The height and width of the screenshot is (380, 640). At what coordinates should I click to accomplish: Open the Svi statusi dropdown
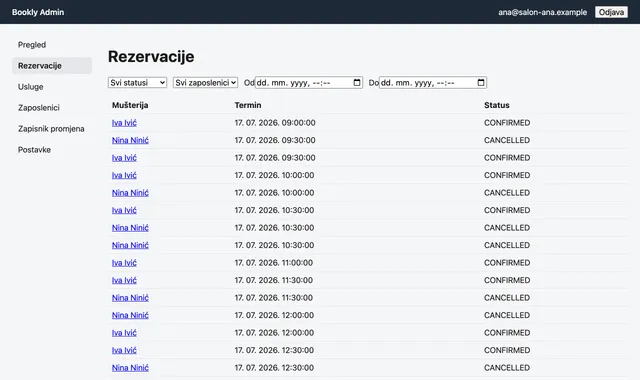point(138,82)
